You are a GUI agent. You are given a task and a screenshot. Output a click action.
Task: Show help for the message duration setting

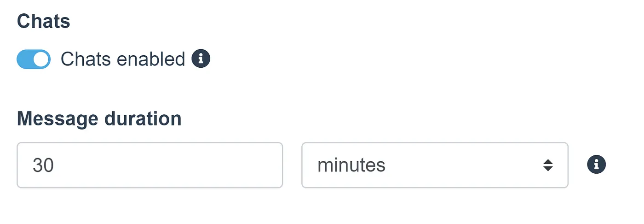(596, 165)
